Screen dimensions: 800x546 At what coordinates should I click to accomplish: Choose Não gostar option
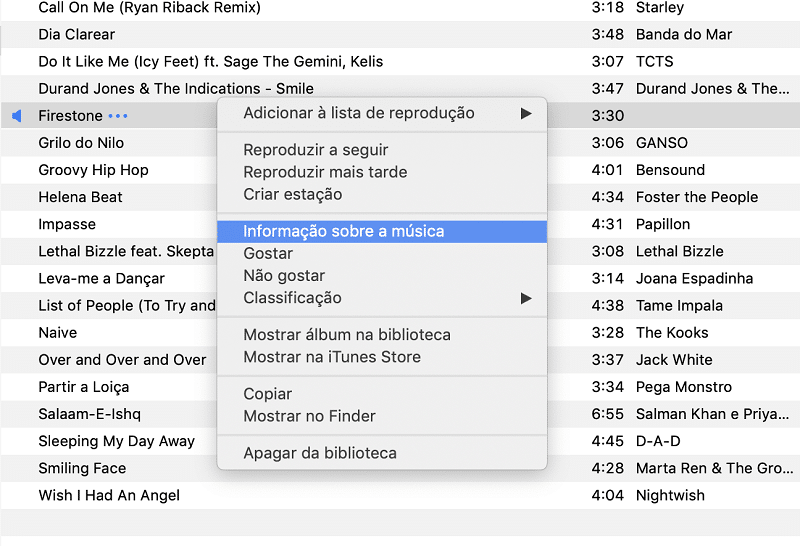tap(284, 276)
